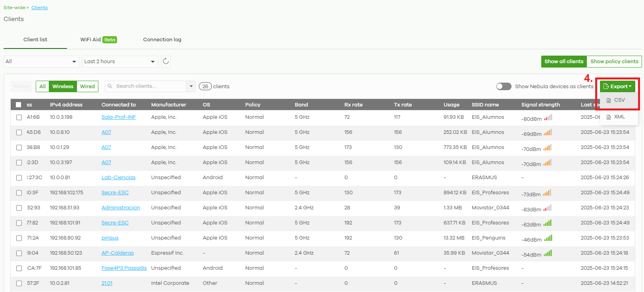Click Espressif Inc. manufacturer cell
644x292 pixels.
[167, 253]
